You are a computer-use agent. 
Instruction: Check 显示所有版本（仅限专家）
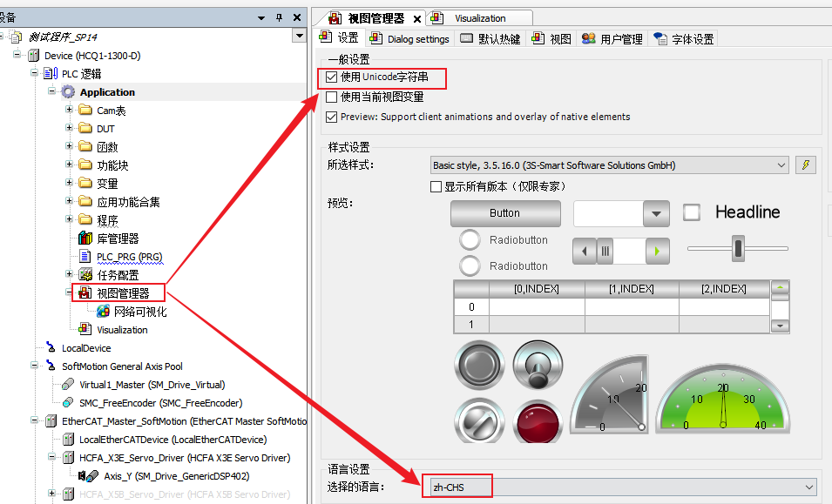(436, 186)
